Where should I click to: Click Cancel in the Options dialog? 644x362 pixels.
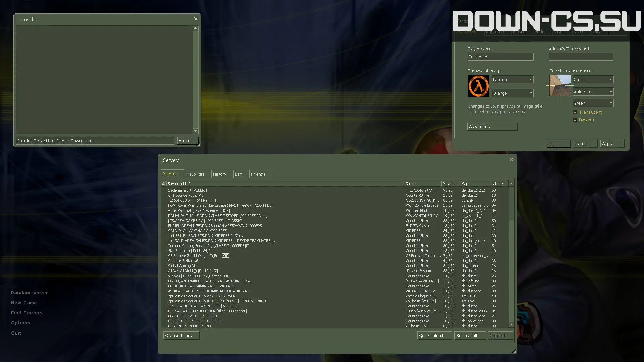(x=585, y=144)
